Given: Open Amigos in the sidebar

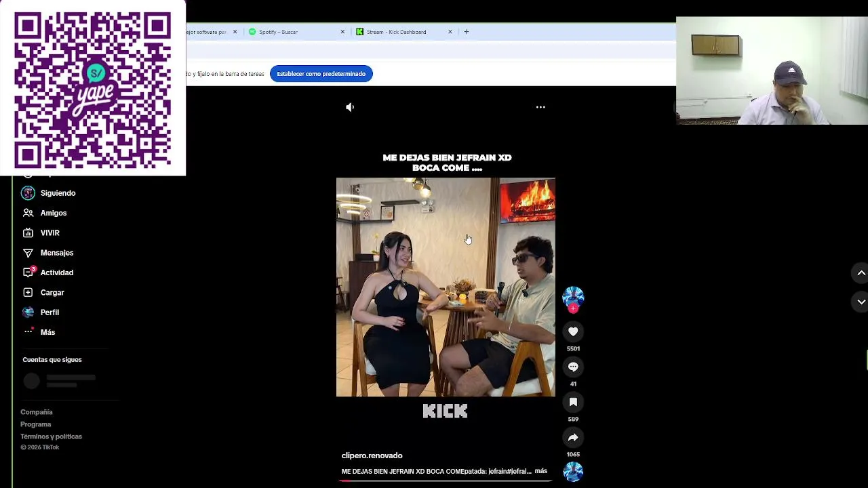Looking at the screenshot, I should [x=53, y=213].
